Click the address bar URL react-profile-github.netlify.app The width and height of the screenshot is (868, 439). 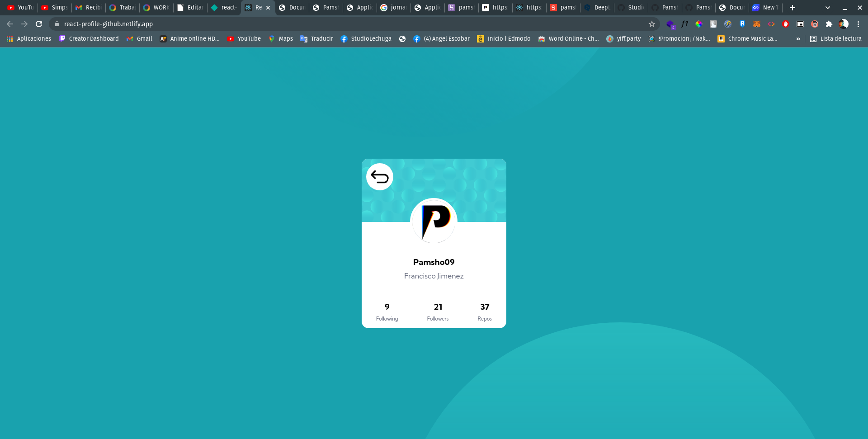pos(108,24)
